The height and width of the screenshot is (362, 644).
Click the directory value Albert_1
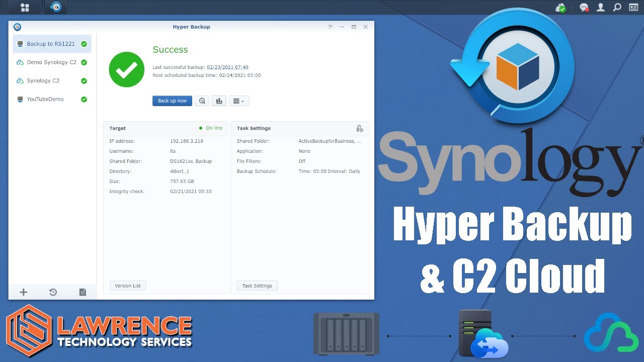[x=180, y=171]
